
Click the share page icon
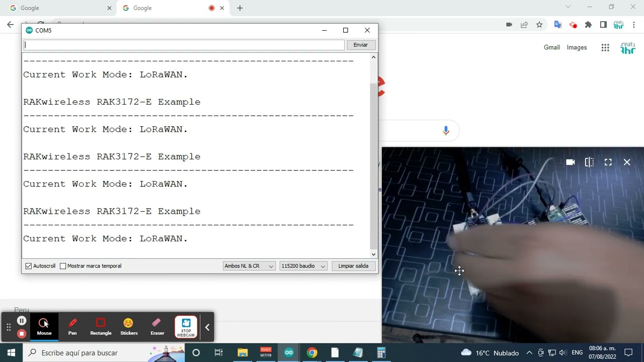click(524, 25)
